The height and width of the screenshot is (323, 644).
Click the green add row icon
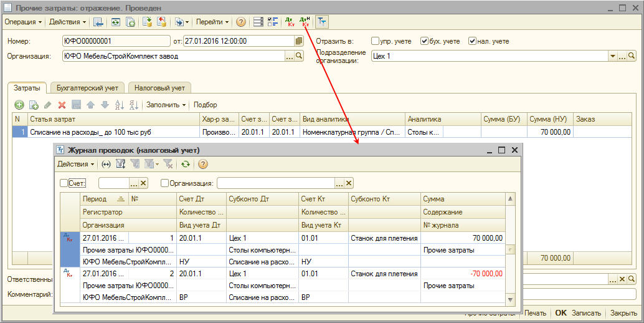(x=19, y=105)
